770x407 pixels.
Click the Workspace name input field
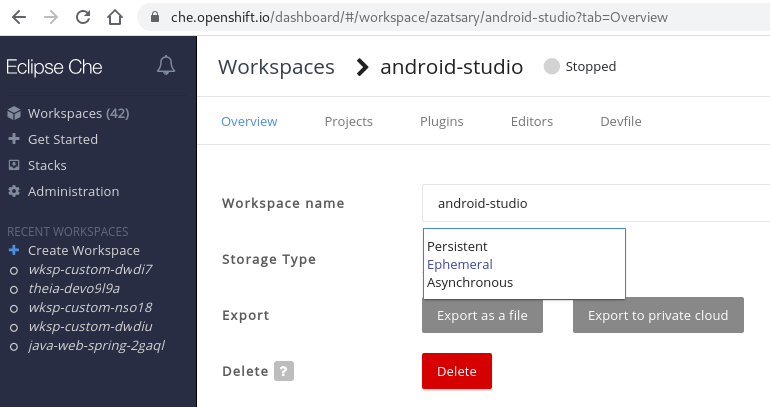tap(596, 203)
